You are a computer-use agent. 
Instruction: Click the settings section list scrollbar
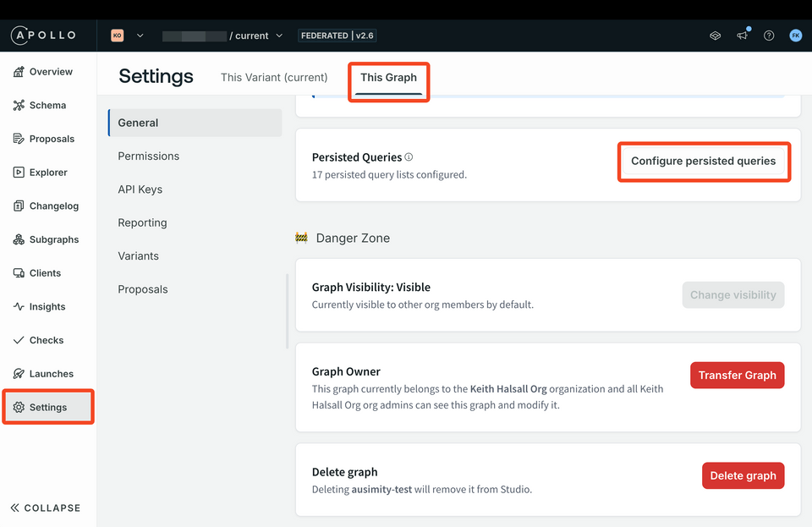[288, 311]
